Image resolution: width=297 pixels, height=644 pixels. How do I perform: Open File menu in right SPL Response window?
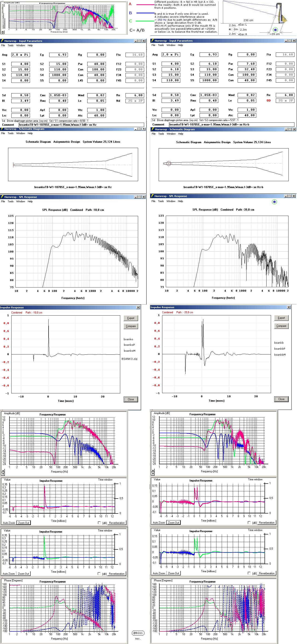153,201
